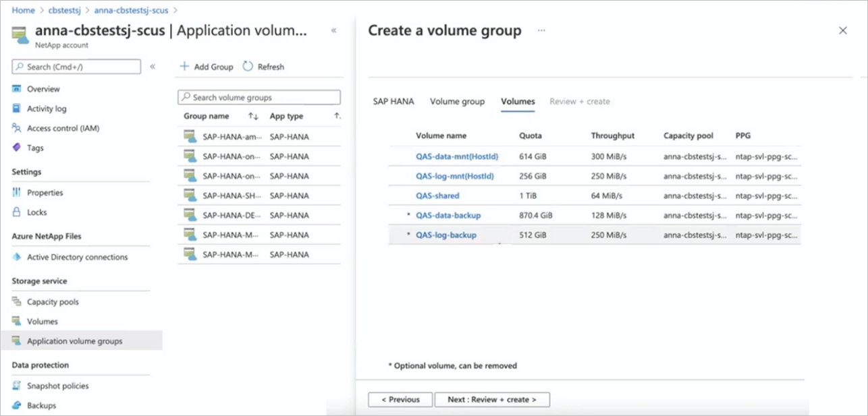Select the Volumes tab
868x416 pixels.
(518, 101)
